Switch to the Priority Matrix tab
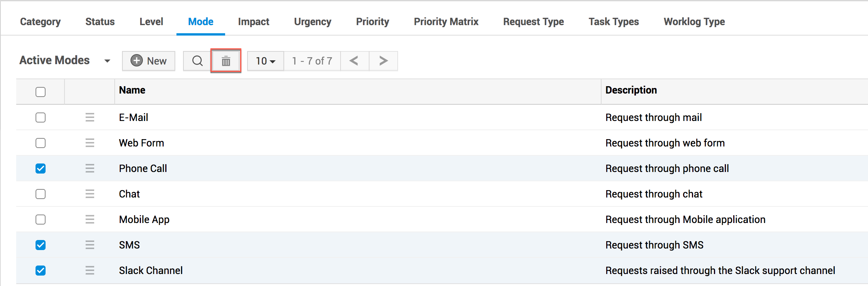 tap(446, 22)
